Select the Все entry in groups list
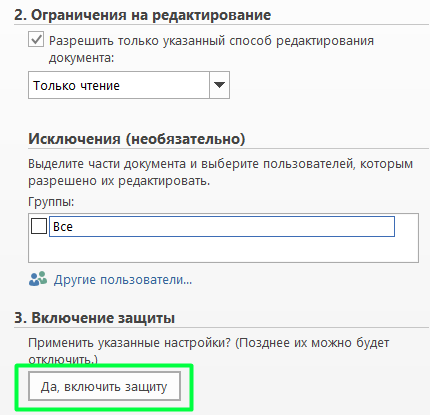The height and width of the screenshot is (415, 430). [x=222, y=226]
